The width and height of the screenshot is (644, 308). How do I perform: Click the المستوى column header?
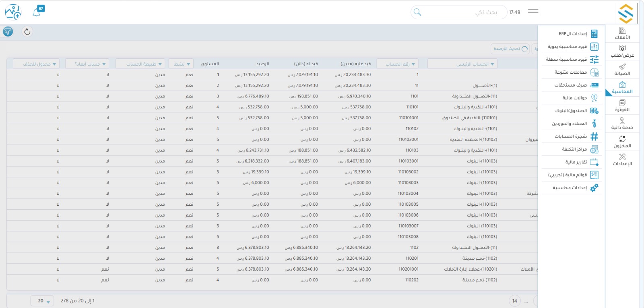210,64
